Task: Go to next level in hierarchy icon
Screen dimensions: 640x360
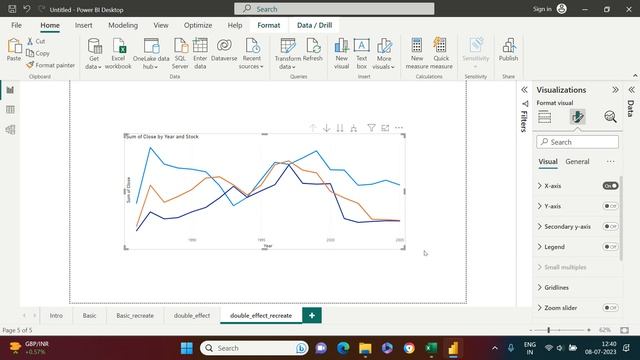Action: 340,128
